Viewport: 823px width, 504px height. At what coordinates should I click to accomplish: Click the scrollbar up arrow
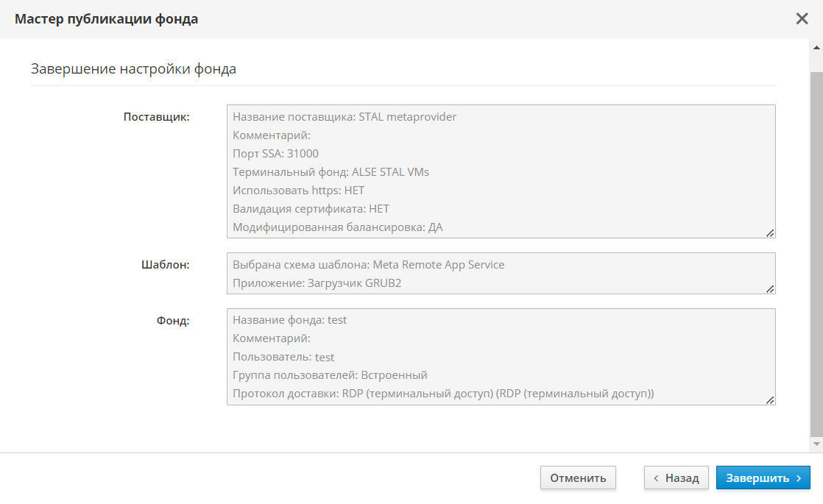tap(816, 47)
